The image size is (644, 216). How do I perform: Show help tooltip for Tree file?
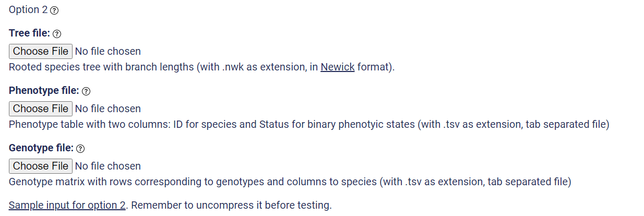(x=57, y=34)
